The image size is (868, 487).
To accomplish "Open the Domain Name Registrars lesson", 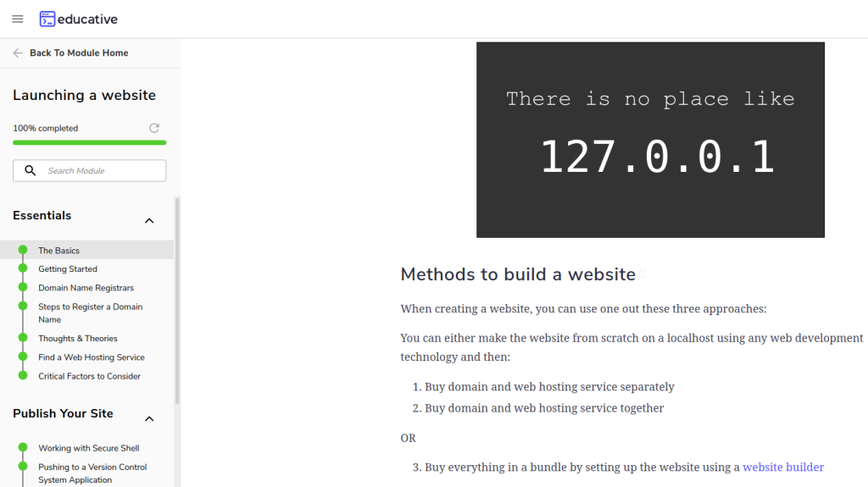I will tap(86, 288).
